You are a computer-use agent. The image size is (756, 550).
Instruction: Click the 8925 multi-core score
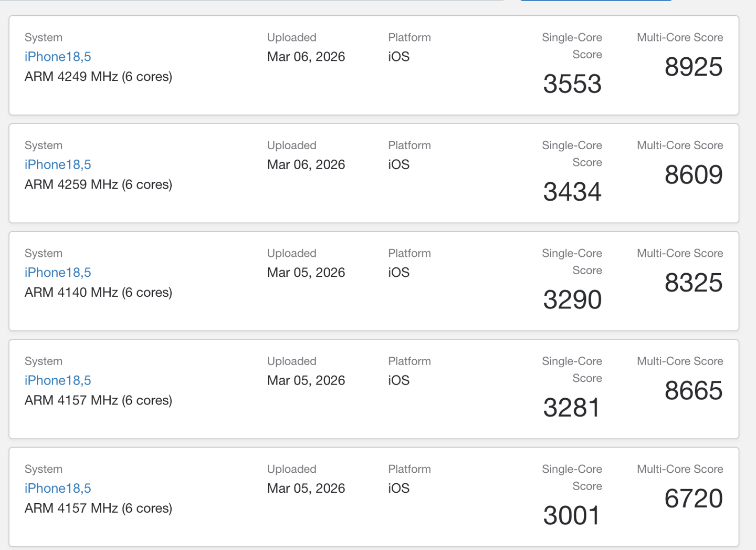click(x=693, y=67)
